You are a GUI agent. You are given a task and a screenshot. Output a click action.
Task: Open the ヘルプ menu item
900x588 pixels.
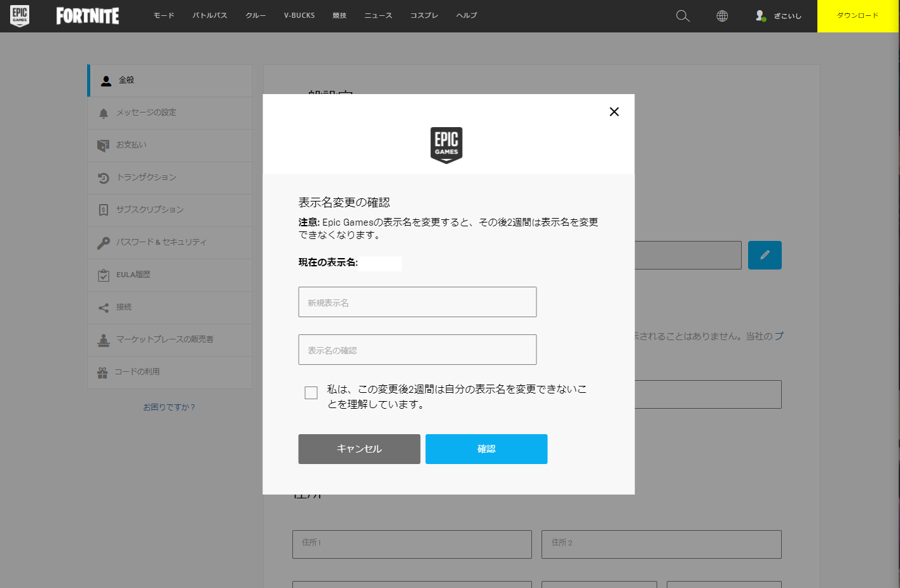pos(467,16)
